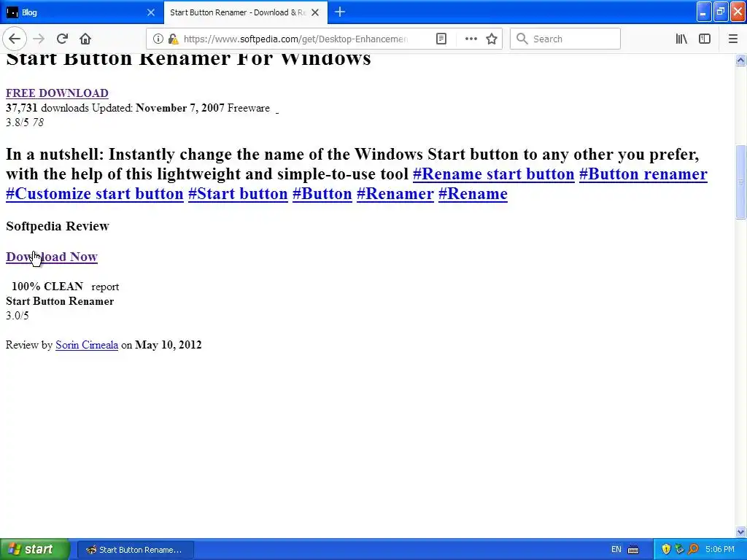Image resolution: width=747 pixels, height=560 pixels.
Task: Open the #Renamer tag link
Action: click(x=395, y=194)
